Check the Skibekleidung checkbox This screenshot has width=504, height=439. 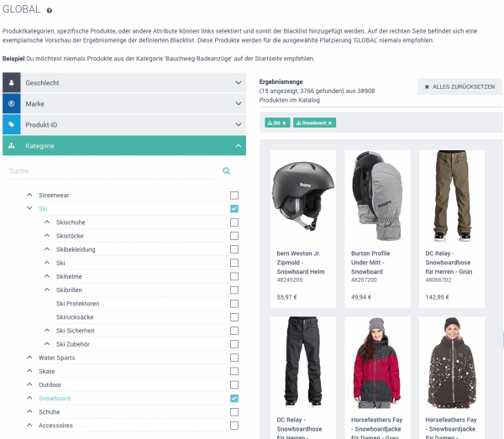click(x=234, y=249)
